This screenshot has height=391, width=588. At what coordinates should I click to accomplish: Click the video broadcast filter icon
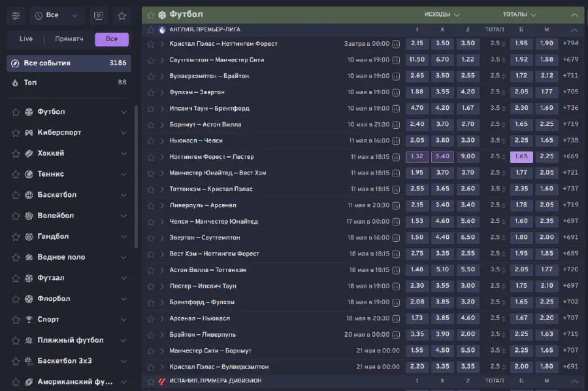pos(99,16)
